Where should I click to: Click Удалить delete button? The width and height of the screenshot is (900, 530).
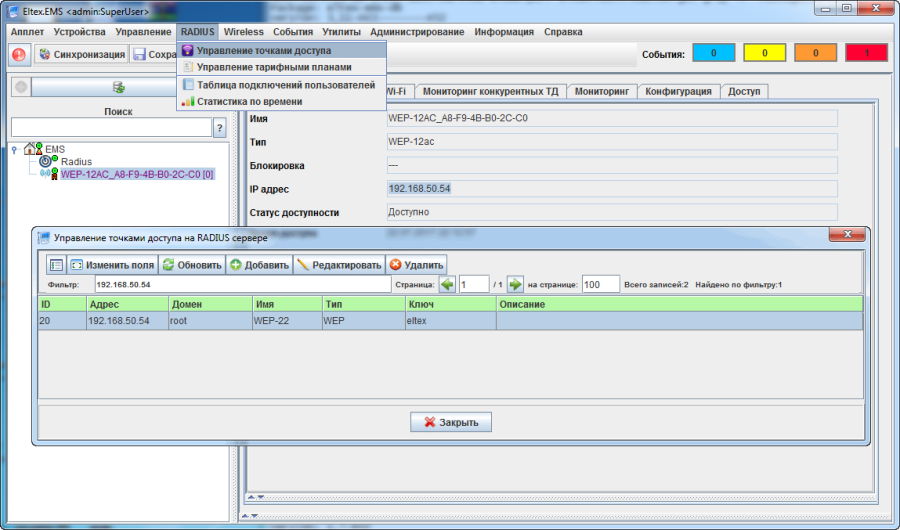[416, 265]
